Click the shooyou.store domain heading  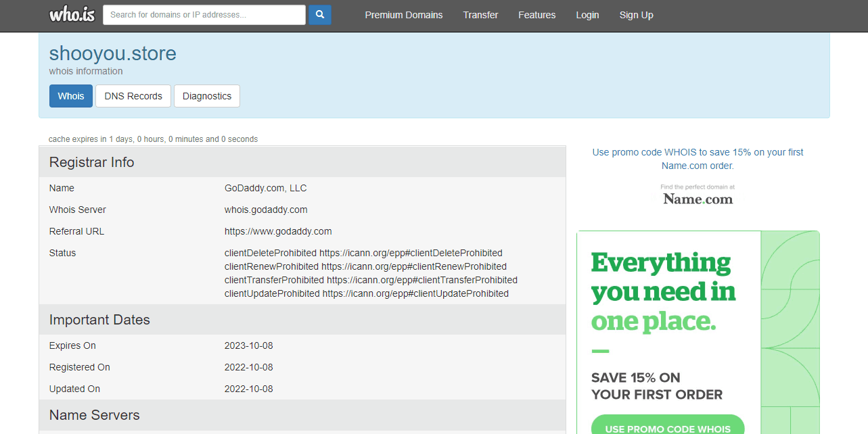[x=112, y=53]
